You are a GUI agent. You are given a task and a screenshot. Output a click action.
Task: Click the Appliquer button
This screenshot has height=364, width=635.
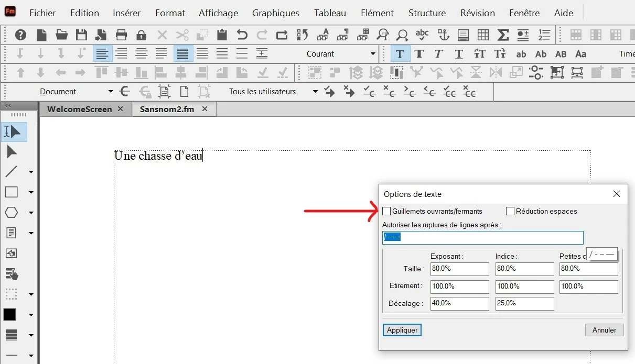click(402, 330)
